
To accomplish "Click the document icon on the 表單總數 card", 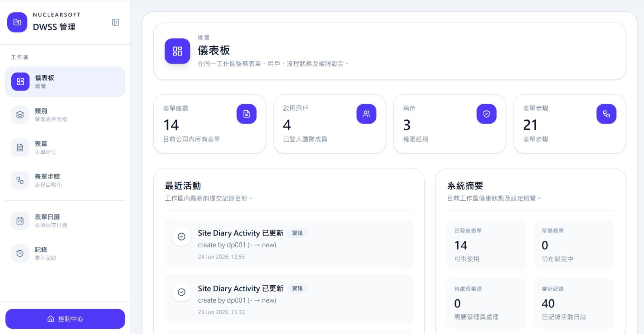I will [x=246, y=114].
